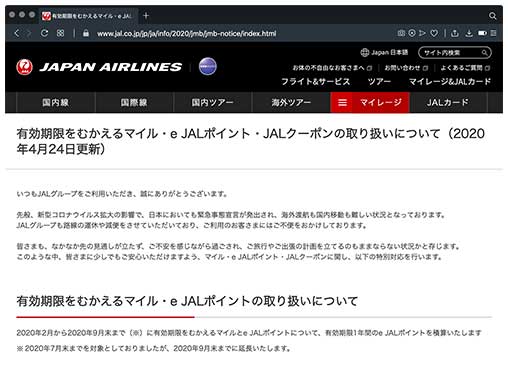Select マイレージ&JALカード menu
508x369 pixels.
(x=450, y=81)
